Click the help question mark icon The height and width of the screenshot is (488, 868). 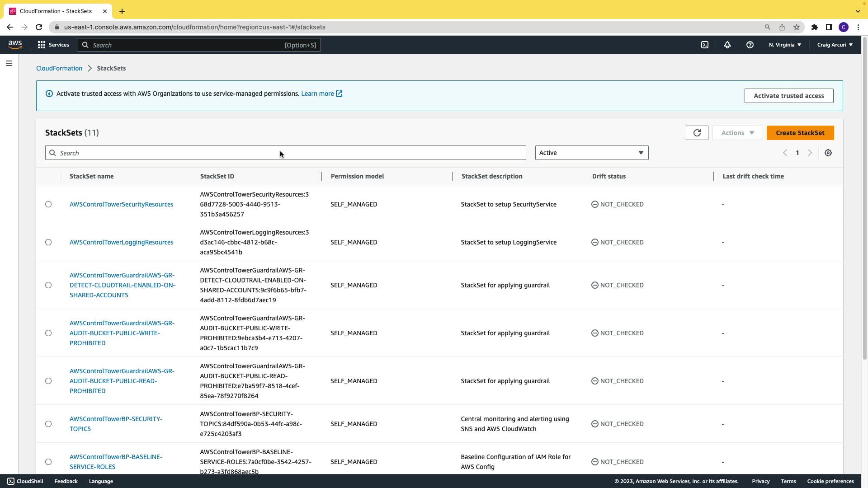[x=750, y=45]
